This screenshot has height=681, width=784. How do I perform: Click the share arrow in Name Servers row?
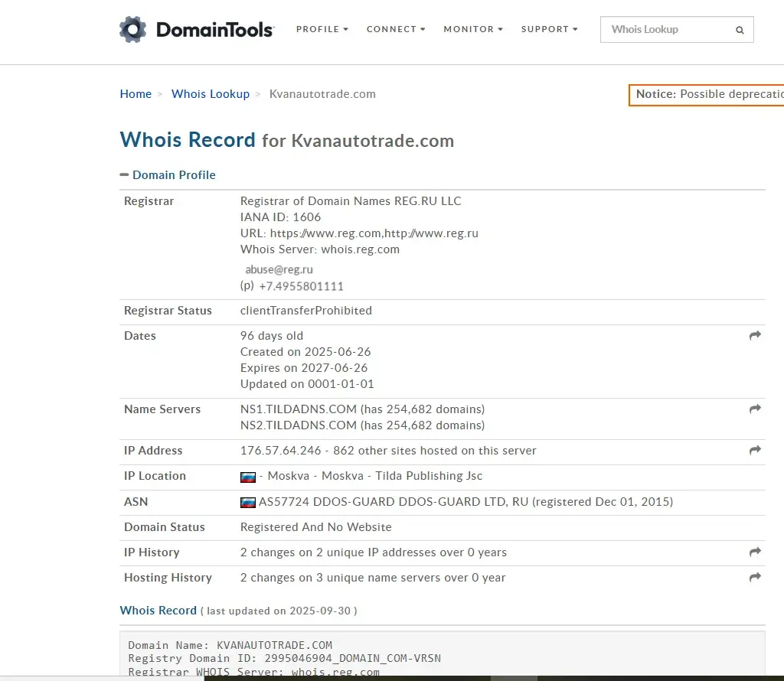coord(755,409)
